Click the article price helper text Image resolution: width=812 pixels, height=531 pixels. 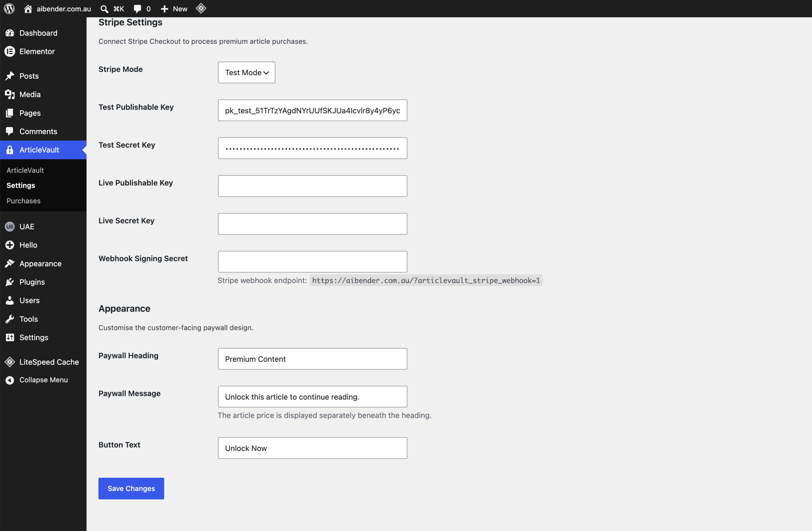[x=324, y=415]
